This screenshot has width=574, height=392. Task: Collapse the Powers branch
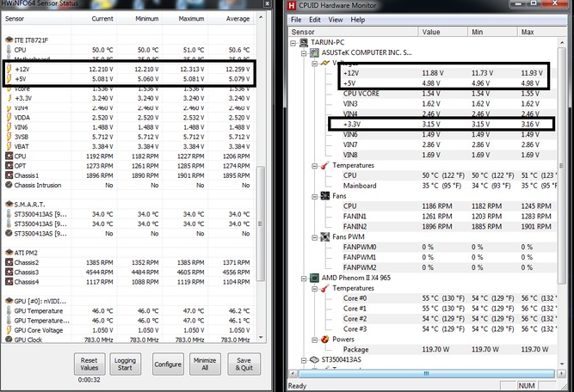click(x=314, y=340)
